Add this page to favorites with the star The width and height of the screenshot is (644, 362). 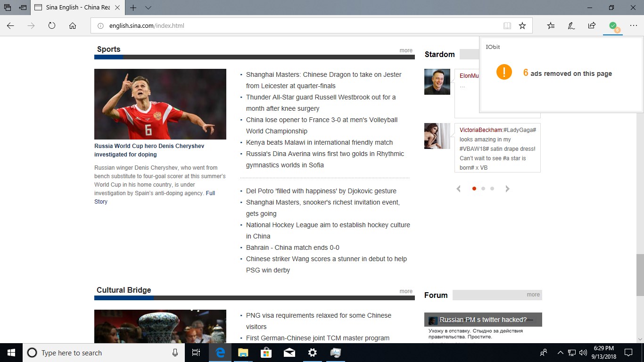(522, 26)
